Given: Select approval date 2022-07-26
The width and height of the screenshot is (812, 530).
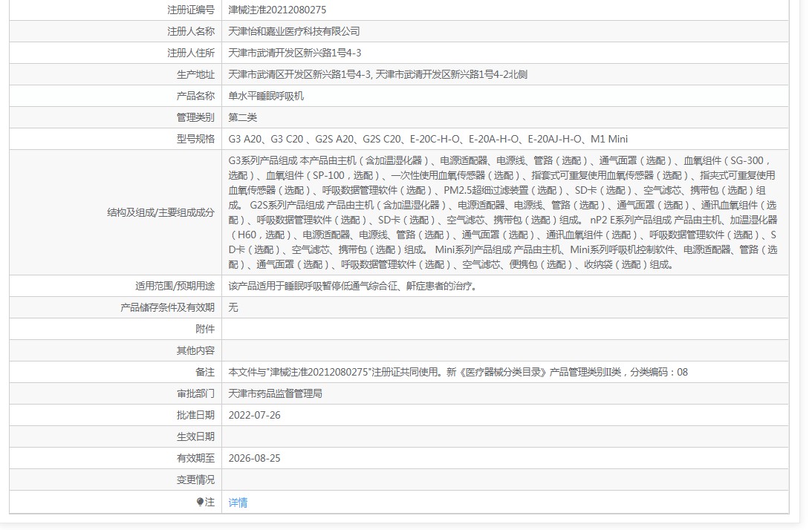Looking at the screenshot, I should point(254,416).
